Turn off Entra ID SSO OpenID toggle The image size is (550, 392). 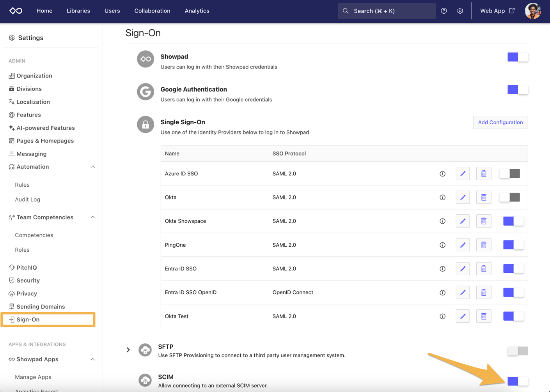513,293
